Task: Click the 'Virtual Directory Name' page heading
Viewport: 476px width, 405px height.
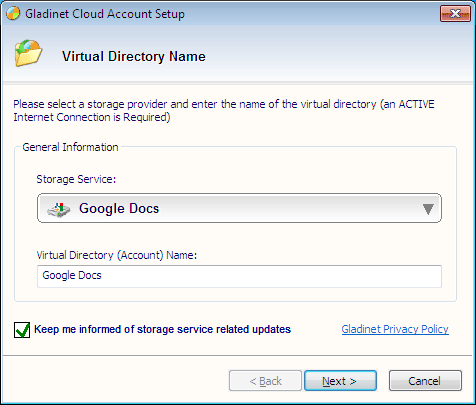Action: (134, 56)
